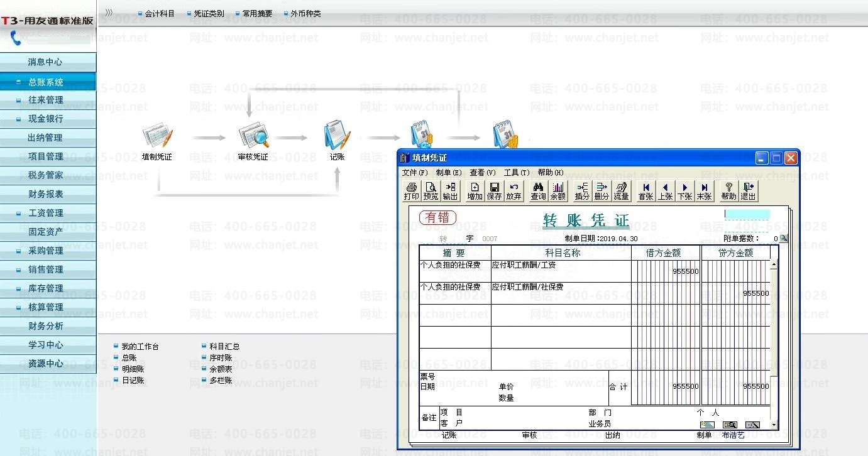
Task: Add a new voucher with 增加
Action: [475, 191]
